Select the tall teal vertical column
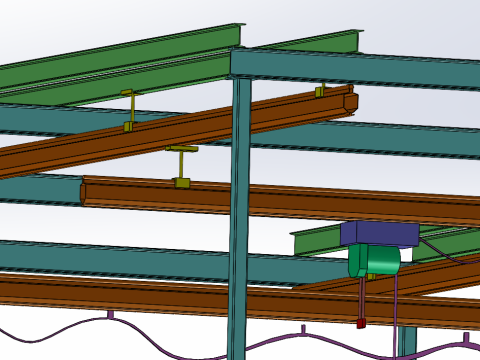This screenshot has width=480, height=360. pos(240,218)
